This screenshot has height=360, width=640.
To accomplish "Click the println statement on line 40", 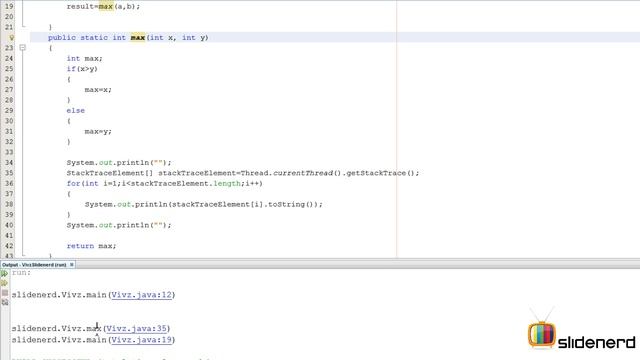I will tap(119, 225).
